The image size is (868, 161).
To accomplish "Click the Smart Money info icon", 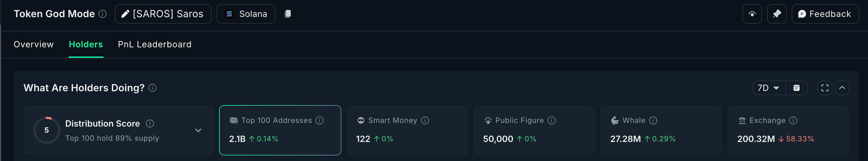I will point(425,120).
